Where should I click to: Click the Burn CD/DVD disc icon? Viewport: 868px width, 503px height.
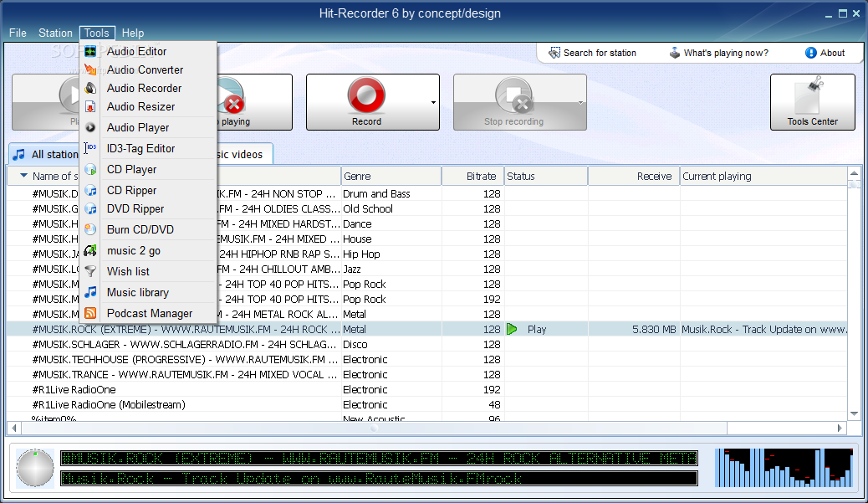tap(90, 229)
